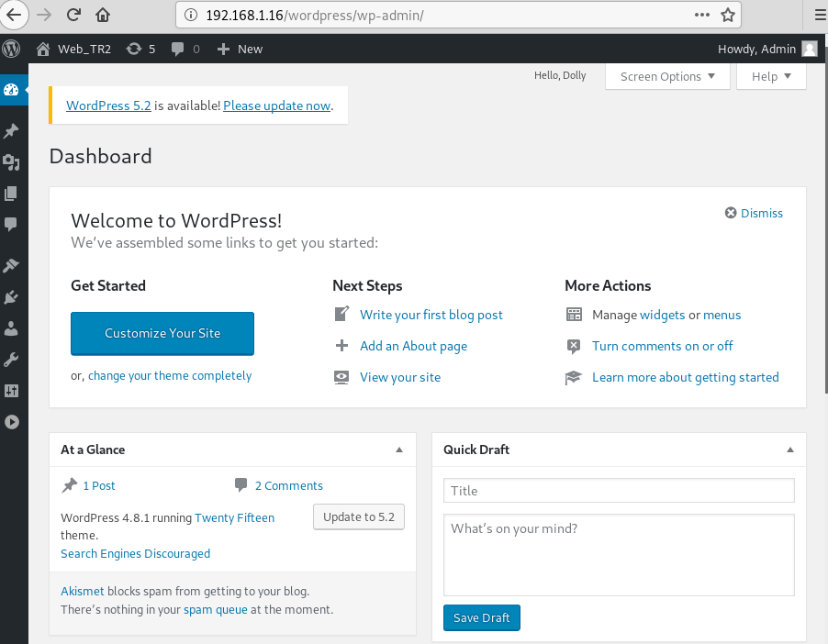Open Comments icon in the sidebar
Viewport: 828px width, 644px height.
click(x=11, y=225)
